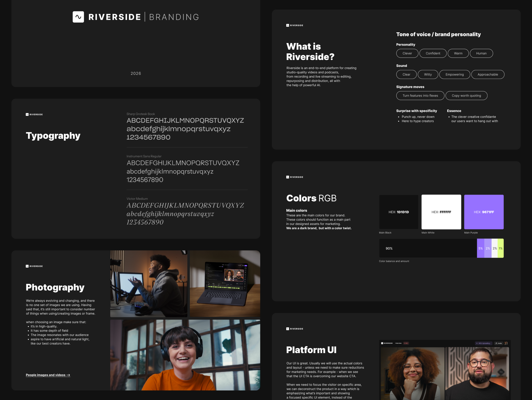This screenshot has height=400, width=532.
Task: Click the small Riverside logo on the Typography card
Action: click(x=34, y=115)
